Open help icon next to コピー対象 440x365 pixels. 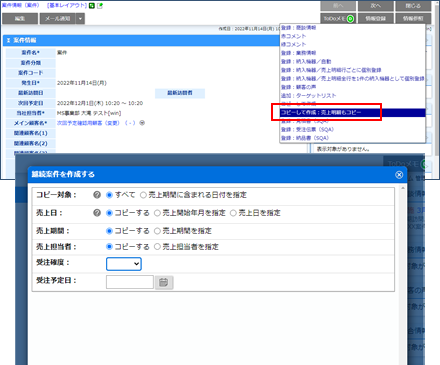tap(97, 195)
